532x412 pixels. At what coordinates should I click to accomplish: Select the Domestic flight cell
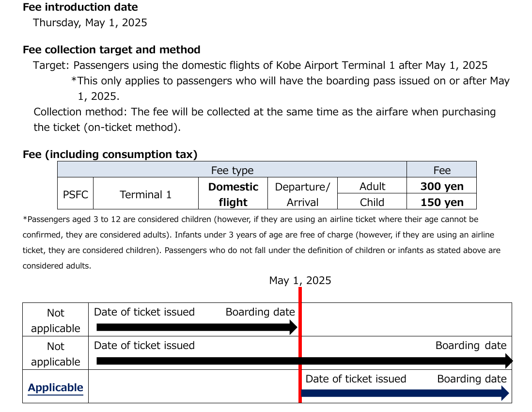(x=233, y=193)
